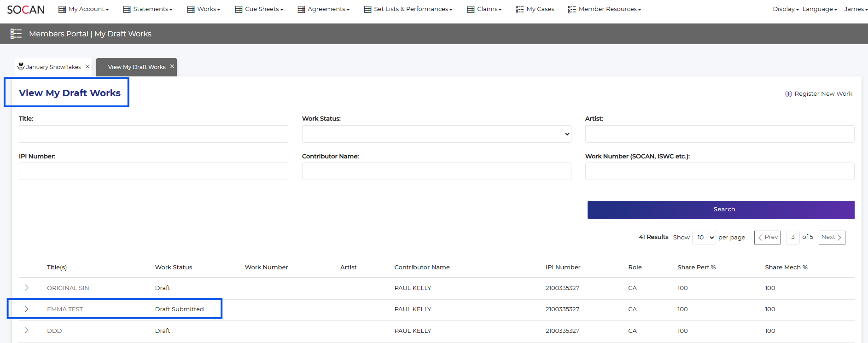Viewport: 868px width, 343px height.
Task: Expand the ORIGINAL SIN row
Action: click(27, 288)
